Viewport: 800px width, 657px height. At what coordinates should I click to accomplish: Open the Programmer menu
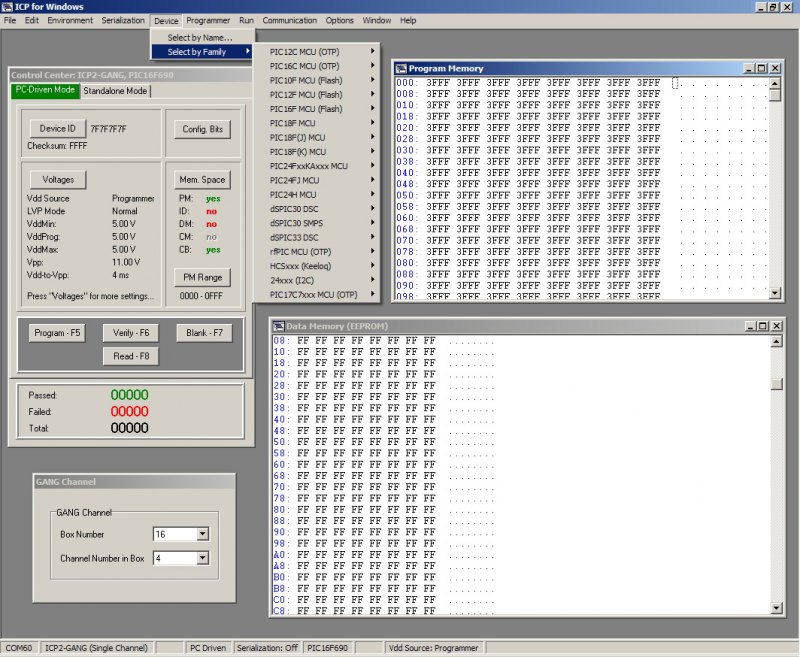(208, 20)
